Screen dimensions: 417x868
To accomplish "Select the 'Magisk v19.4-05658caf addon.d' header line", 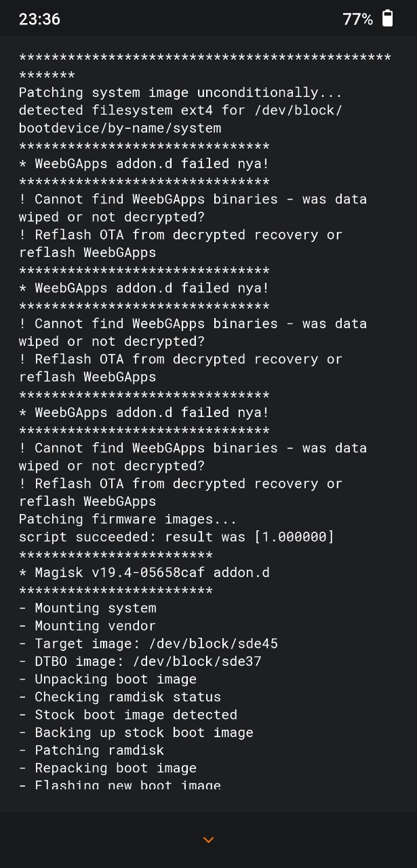I will pos(144,572).
